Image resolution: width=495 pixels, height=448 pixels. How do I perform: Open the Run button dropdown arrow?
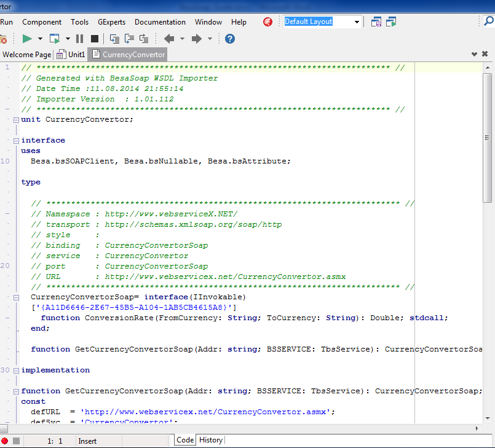pos(40,39)
